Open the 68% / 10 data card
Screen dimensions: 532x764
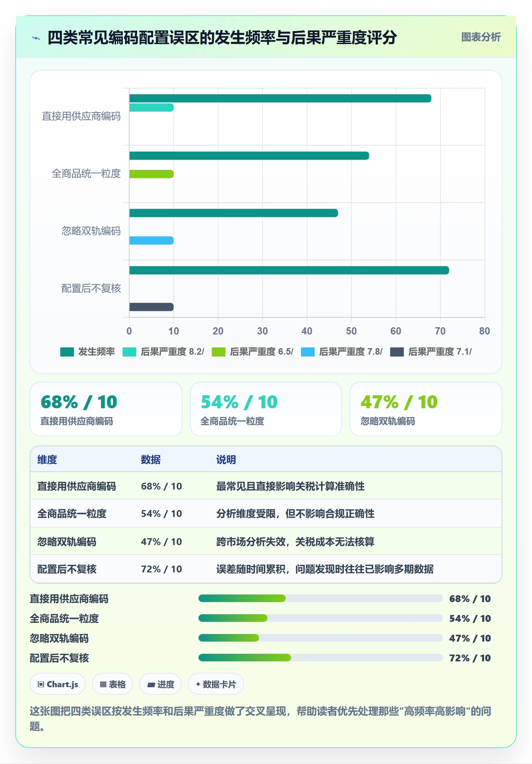106,409
